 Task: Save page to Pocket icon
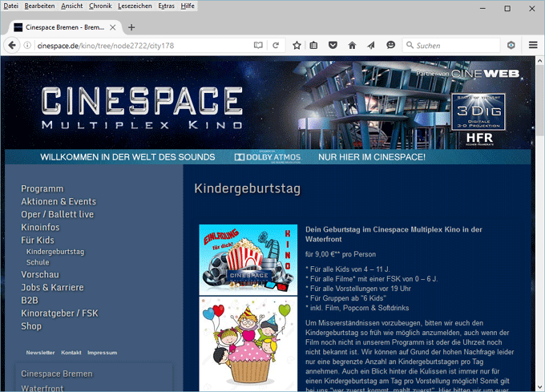pyautogui.click(x=333, y=45)
